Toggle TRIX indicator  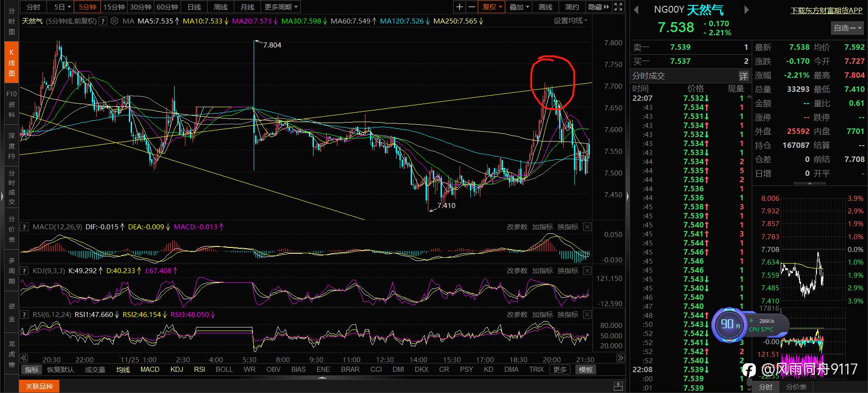pyautogui.click(x=536, y=369)
